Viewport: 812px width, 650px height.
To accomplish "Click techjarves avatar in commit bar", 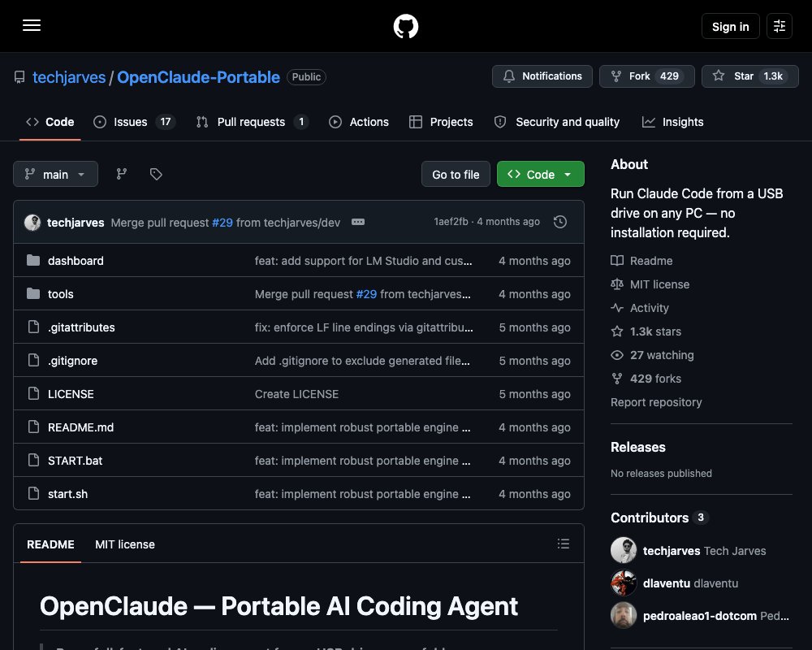I will tap(32, 223).
